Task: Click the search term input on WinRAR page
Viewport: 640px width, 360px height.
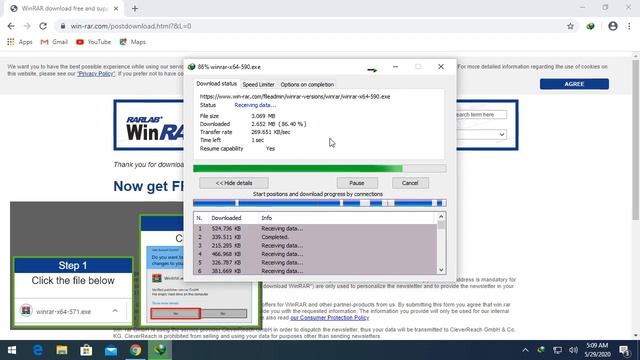Action: click(481, 115)
